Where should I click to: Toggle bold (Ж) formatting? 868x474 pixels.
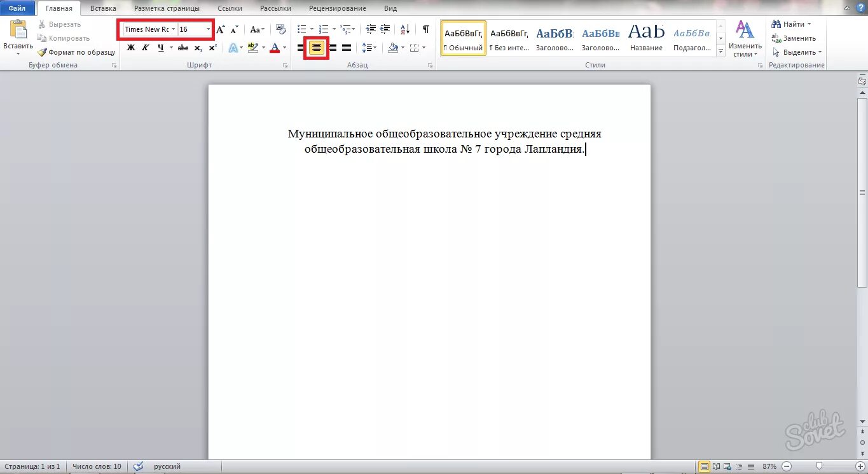[131, 48]
